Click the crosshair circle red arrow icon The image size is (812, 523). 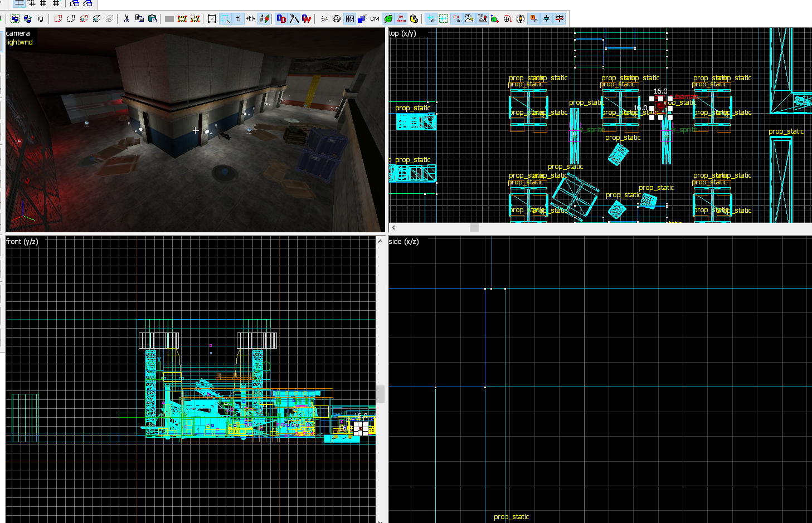(x=507, y=18)
